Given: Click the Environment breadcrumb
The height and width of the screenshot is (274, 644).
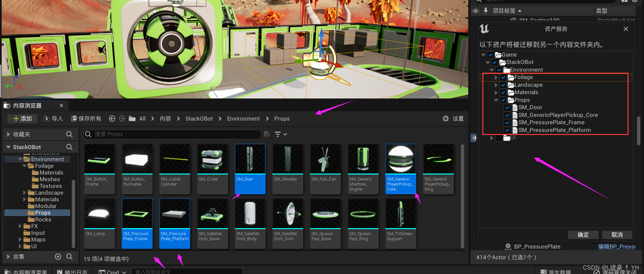Looking at the screenshot, I should [x=244, y=119].
